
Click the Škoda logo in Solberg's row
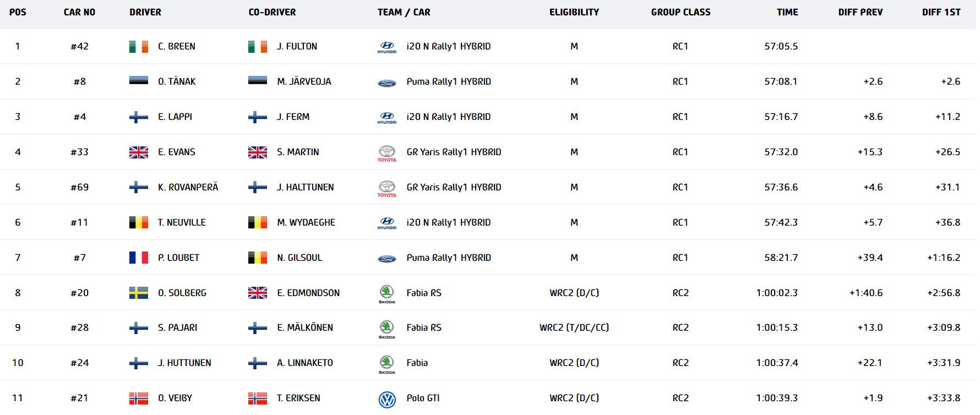point(386,293)
